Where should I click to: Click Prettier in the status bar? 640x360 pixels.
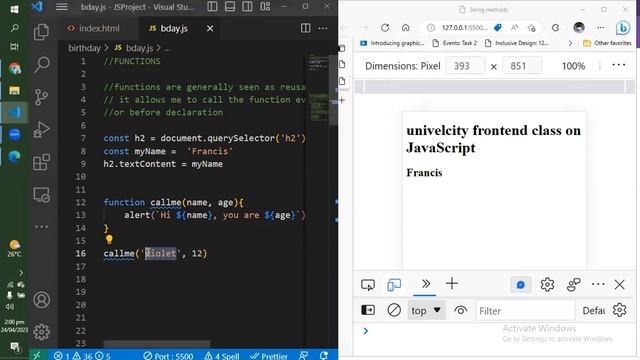click(269, 356)
